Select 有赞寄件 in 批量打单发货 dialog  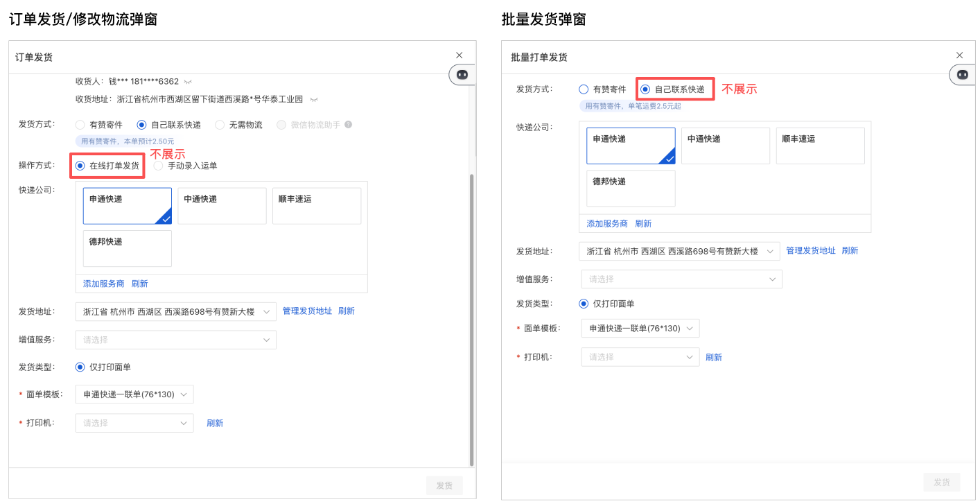pos(584,89)
